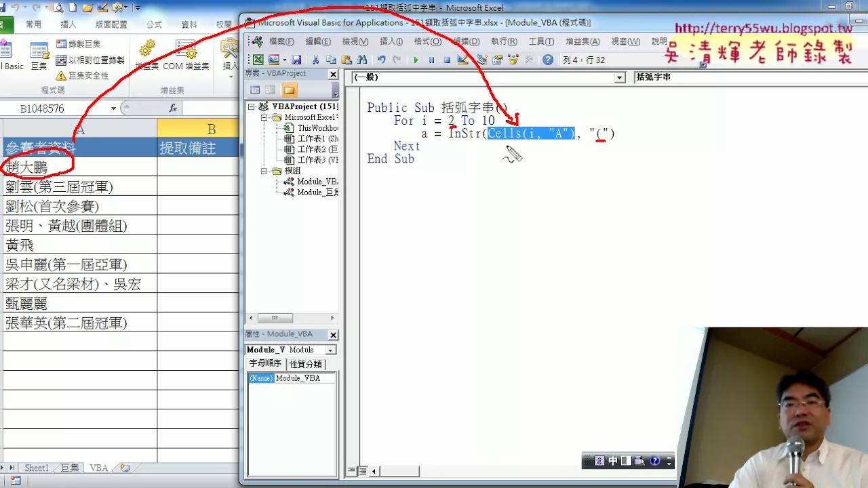Click New document icon in Excel quick access
Screen dimensions: 868x488
tap(73, 8)
